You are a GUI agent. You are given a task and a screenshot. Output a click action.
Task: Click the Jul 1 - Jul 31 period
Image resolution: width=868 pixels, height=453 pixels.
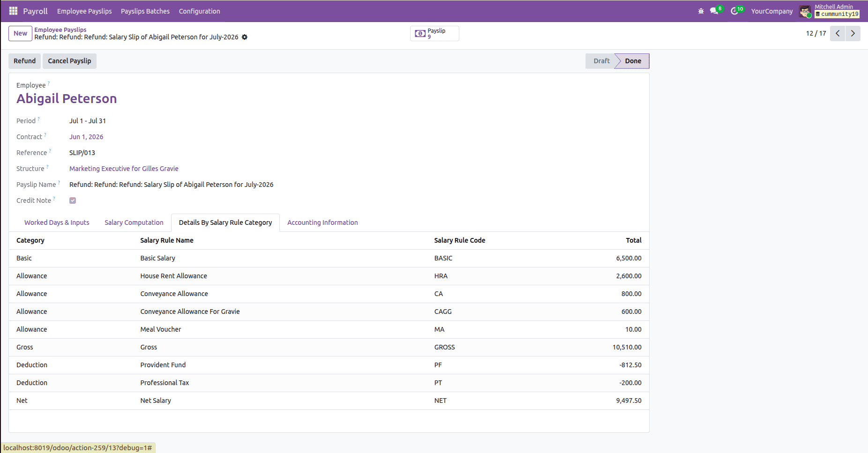click(x=88, y=121)
